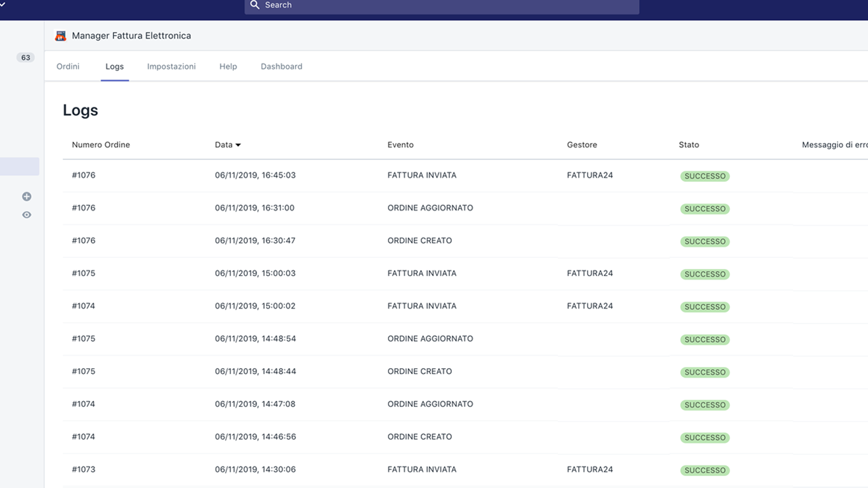868x488 pixels.
Task: Click date 06/11/2019, 16:30:47
Action: click(x=255, y=240)
